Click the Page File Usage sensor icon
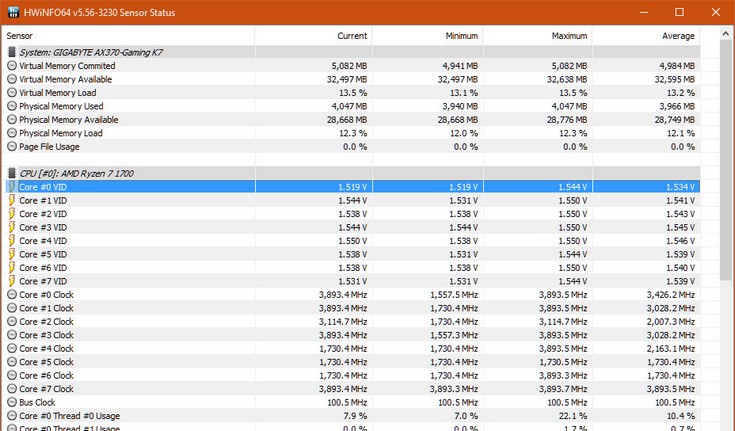Screen dimensions: 735x431 (x=11, y=146)
